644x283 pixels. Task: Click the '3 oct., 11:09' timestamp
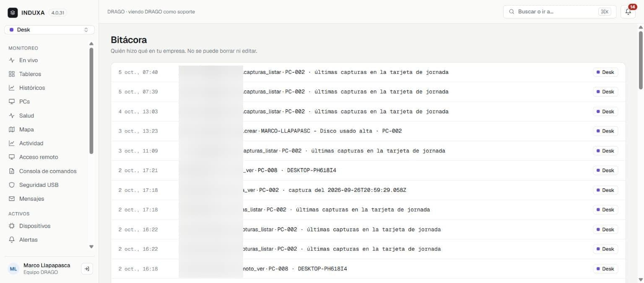(138, 151)
